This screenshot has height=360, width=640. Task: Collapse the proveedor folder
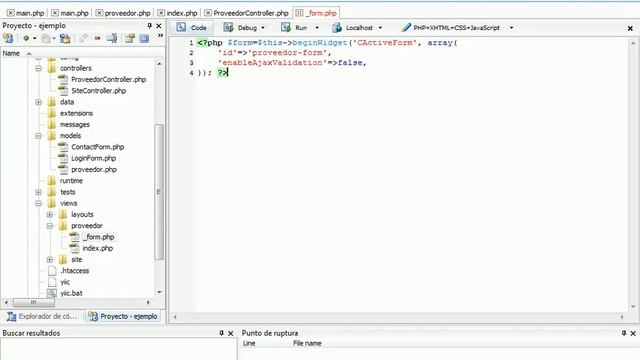point(50,226)
